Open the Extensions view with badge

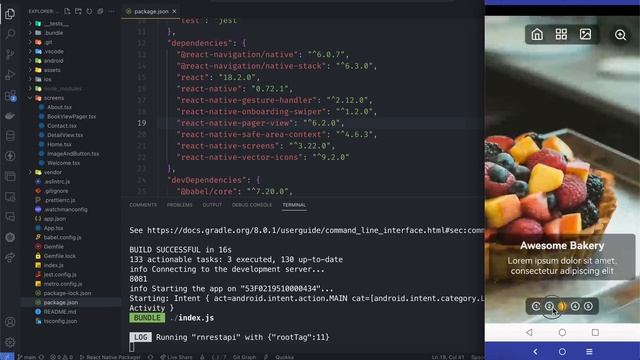point(10,96)
